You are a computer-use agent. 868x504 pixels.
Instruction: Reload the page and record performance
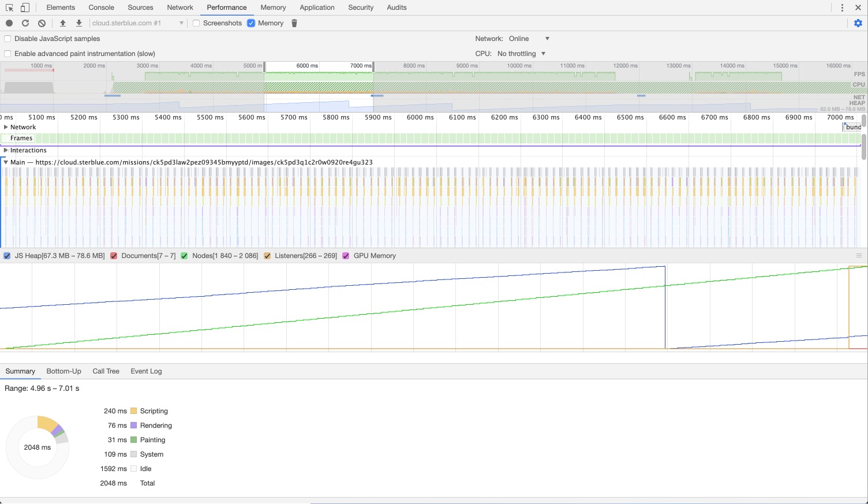point(25,23)
